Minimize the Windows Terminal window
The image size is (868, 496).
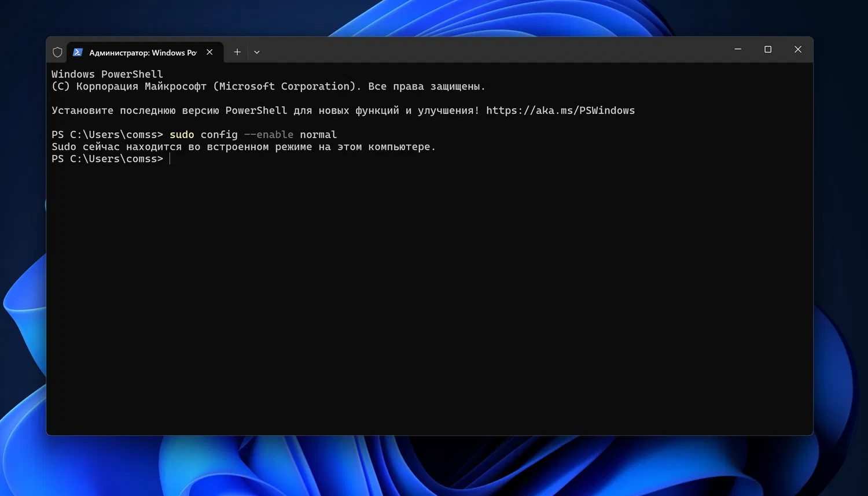738,50
